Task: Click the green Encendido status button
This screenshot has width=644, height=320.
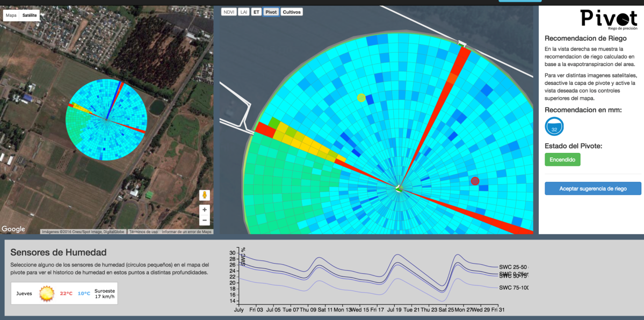Action: pos(562,159)
